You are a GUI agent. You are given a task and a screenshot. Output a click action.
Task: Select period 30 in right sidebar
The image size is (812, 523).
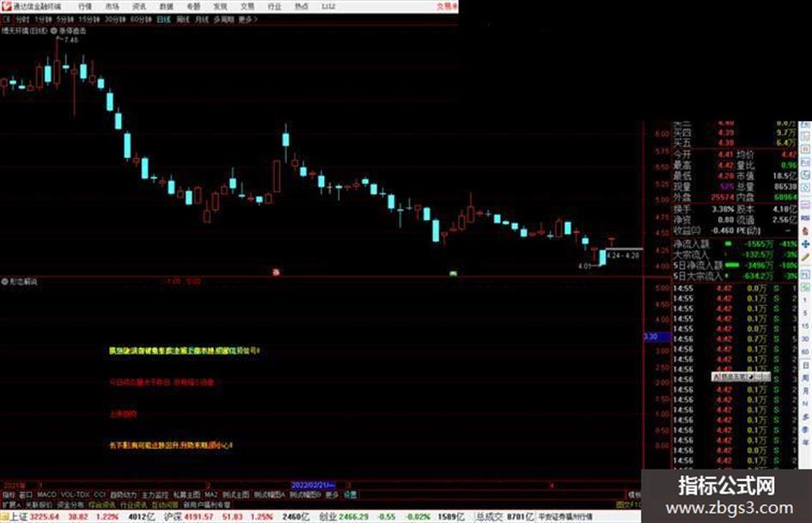(x=805, y=338)
